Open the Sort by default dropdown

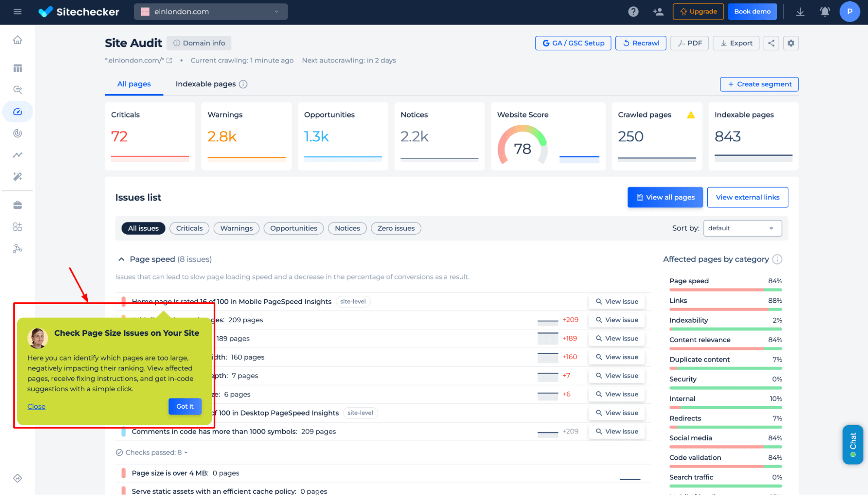pyautogui.click(x=742, y=228)
